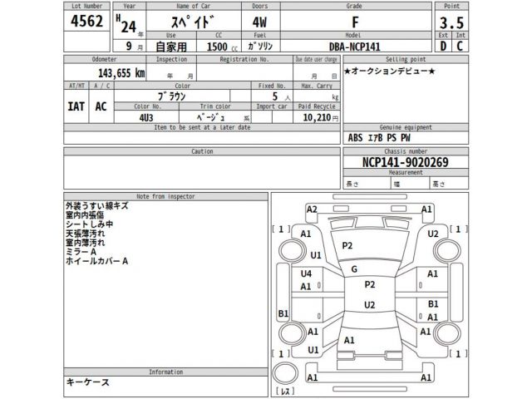Select the year value H24

[126, 24]
